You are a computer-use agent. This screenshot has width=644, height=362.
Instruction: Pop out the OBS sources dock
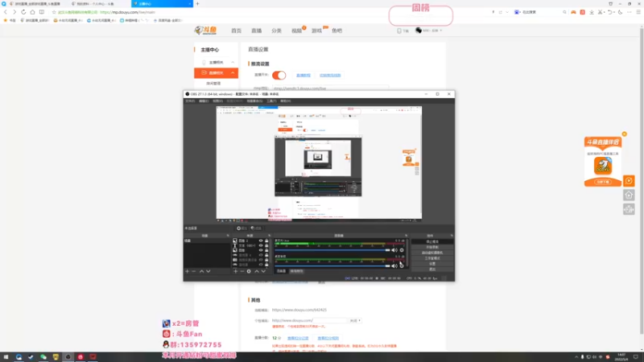pos(270,236)
